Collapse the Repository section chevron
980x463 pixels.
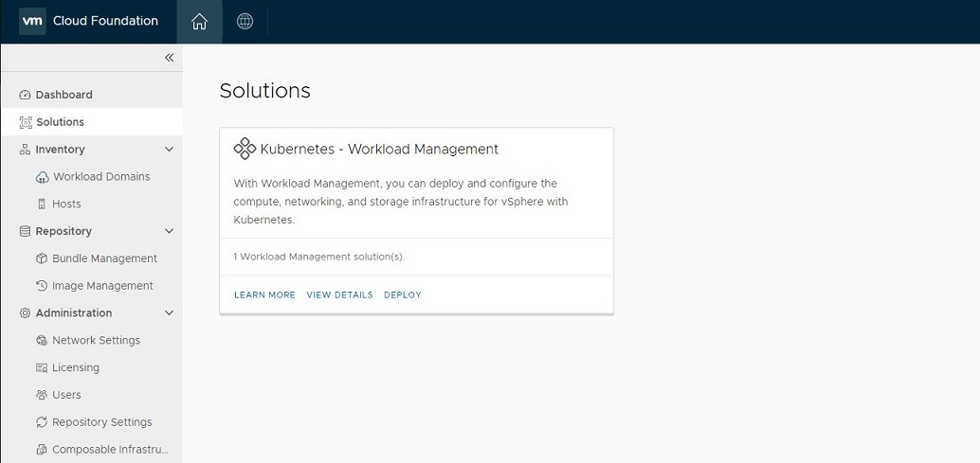[169, 231]
